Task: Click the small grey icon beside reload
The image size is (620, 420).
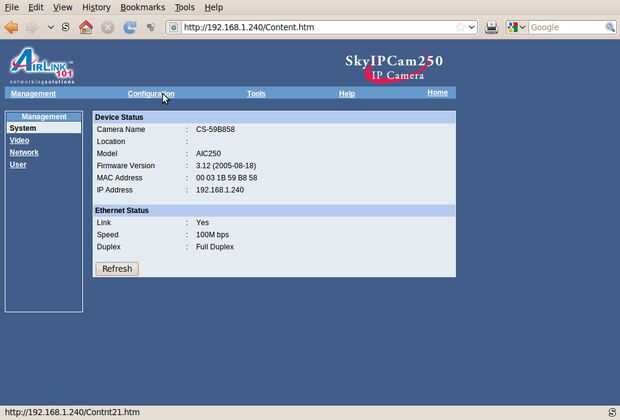Action: pos(150,27)
